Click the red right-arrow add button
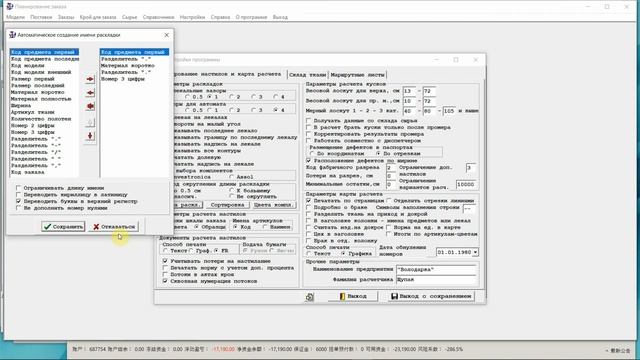Image resolution: width=640 pixels, height=360 pixels. [x=90, y=79]
